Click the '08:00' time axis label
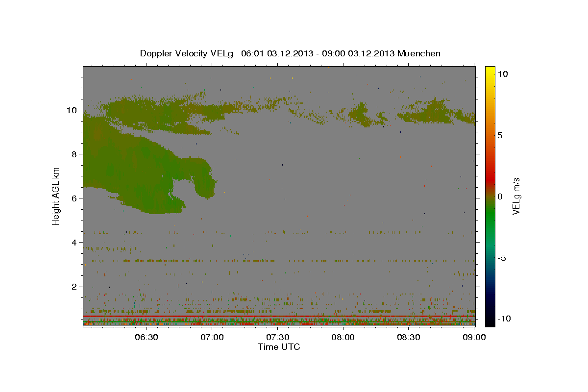This screenshot has width=588, height=392. (x=343, y=337)
